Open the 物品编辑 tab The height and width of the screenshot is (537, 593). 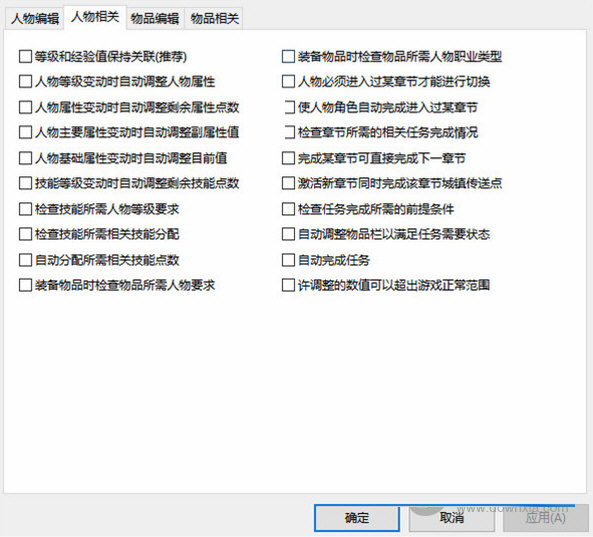coord(155,19)
